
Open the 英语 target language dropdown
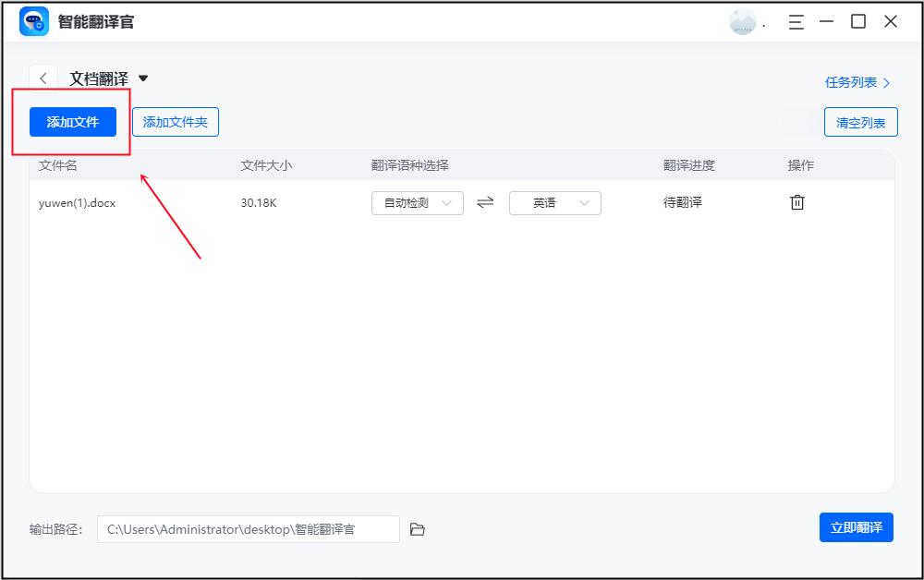click(554, 202)
